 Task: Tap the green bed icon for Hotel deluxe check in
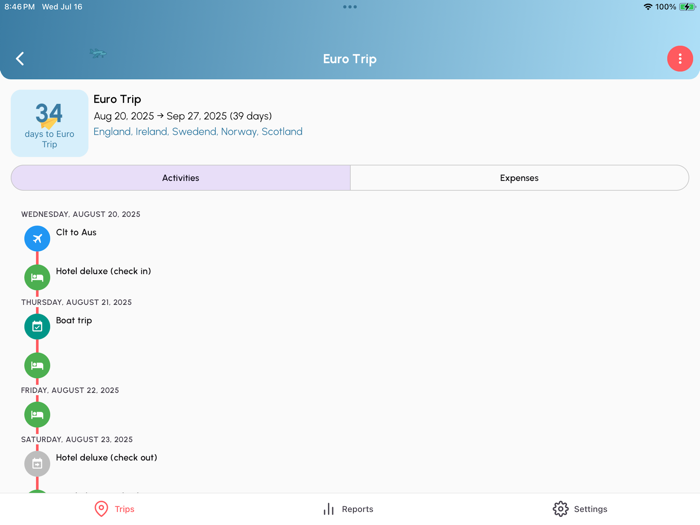click(x=37, y=277)
